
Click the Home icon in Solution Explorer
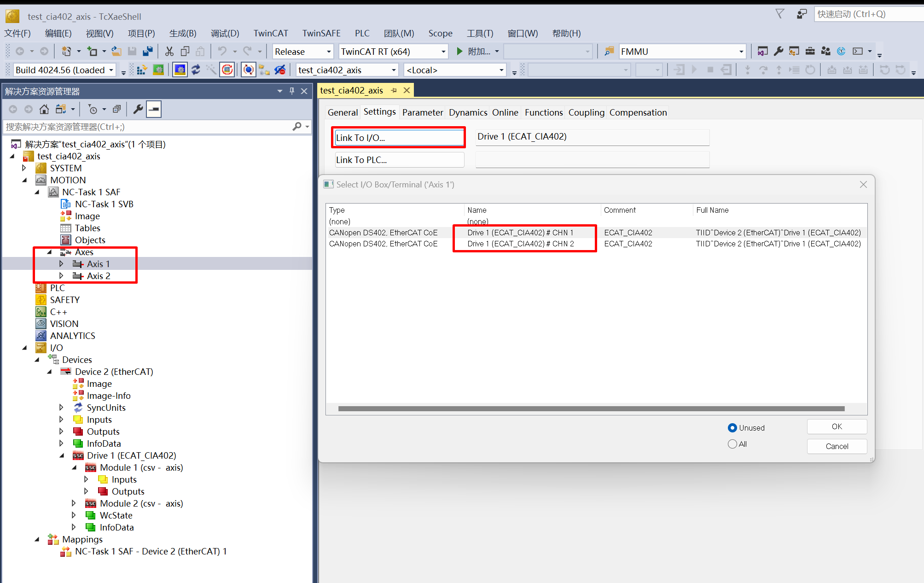tap(44, 109)
